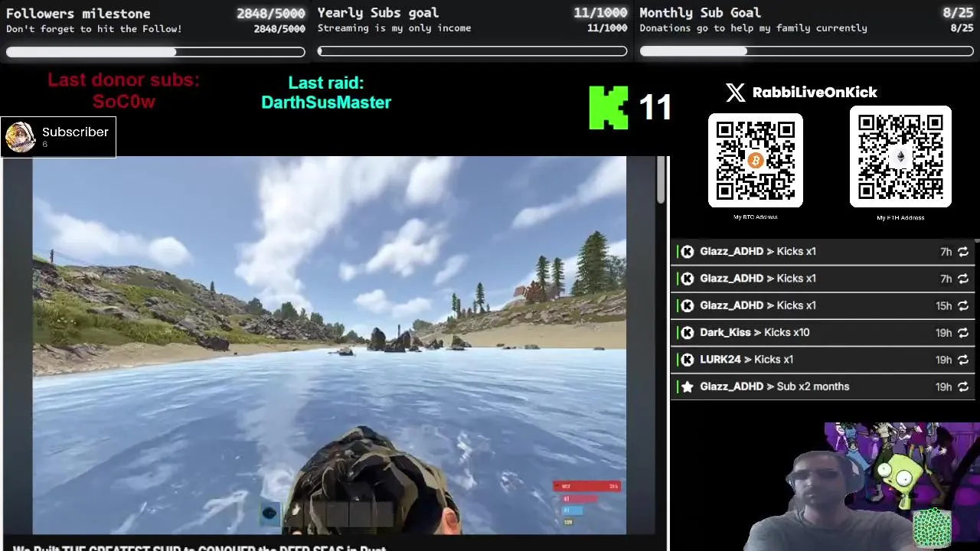The height and width of the screenshot is (551, 980).
Task: Click the Kick icon in the 15h Glazz_ADHD row
Action: click(x=688, y=305)
